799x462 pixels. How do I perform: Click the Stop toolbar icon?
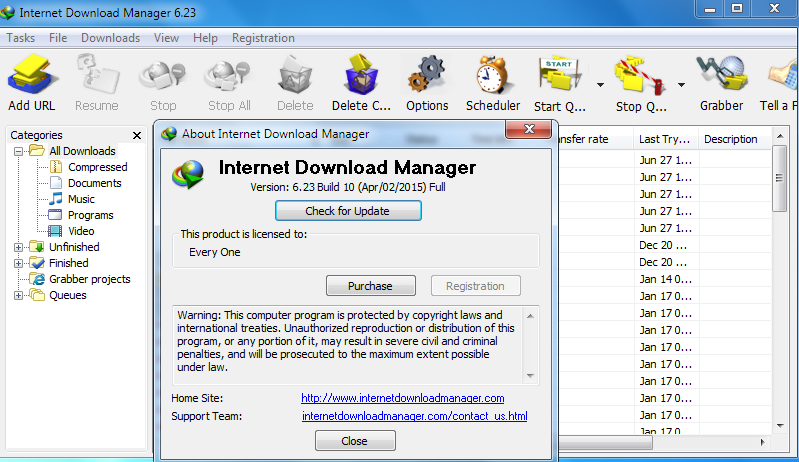point(163,76)
